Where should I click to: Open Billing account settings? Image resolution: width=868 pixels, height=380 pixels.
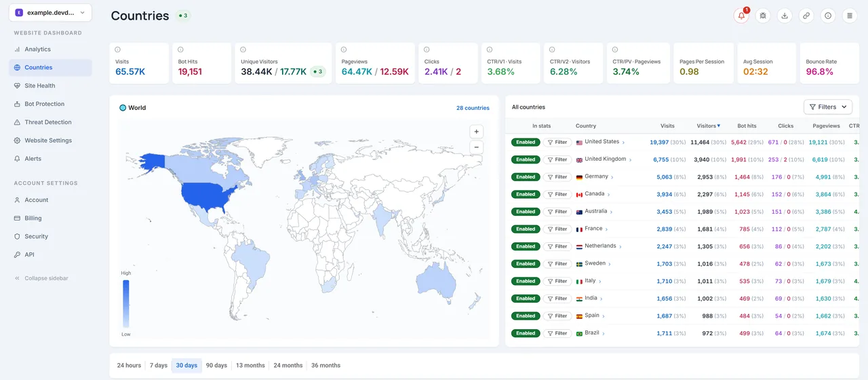(50, 218)
